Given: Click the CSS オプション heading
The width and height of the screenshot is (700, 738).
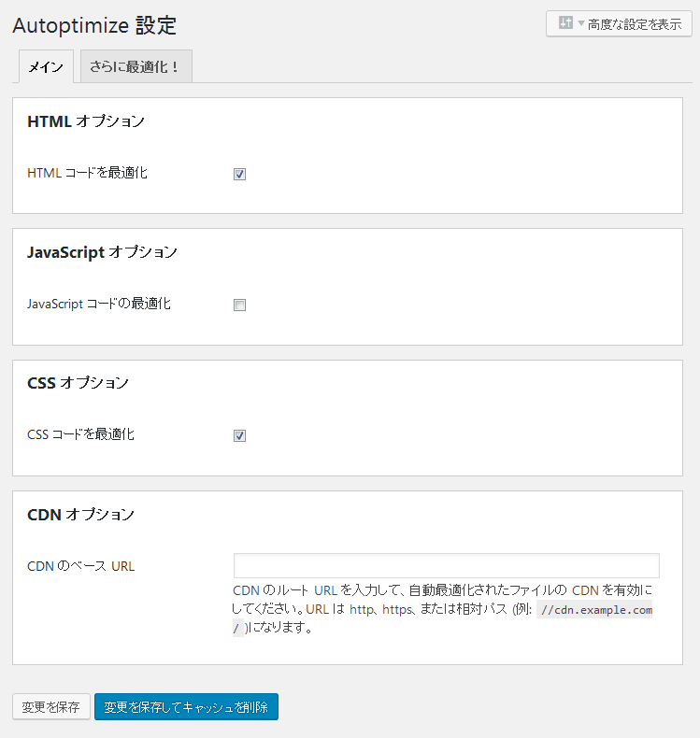Looking at the screenshot, I should (x=78, y=383).
